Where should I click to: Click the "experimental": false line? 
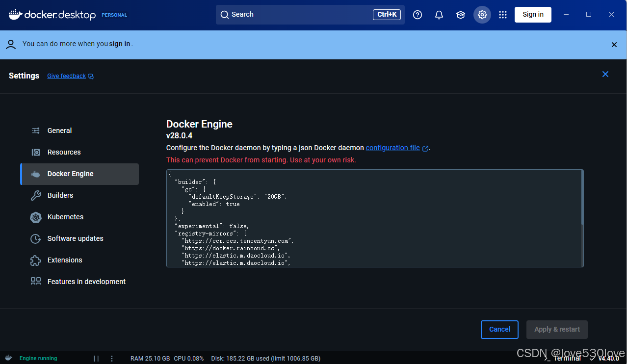(x=212, y=226)
